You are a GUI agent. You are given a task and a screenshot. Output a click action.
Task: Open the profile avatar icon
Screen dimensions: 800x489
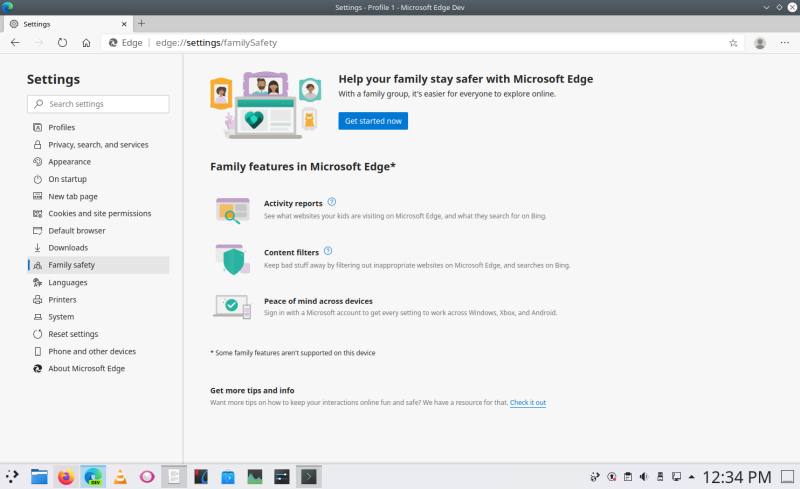tap(760, 43)
